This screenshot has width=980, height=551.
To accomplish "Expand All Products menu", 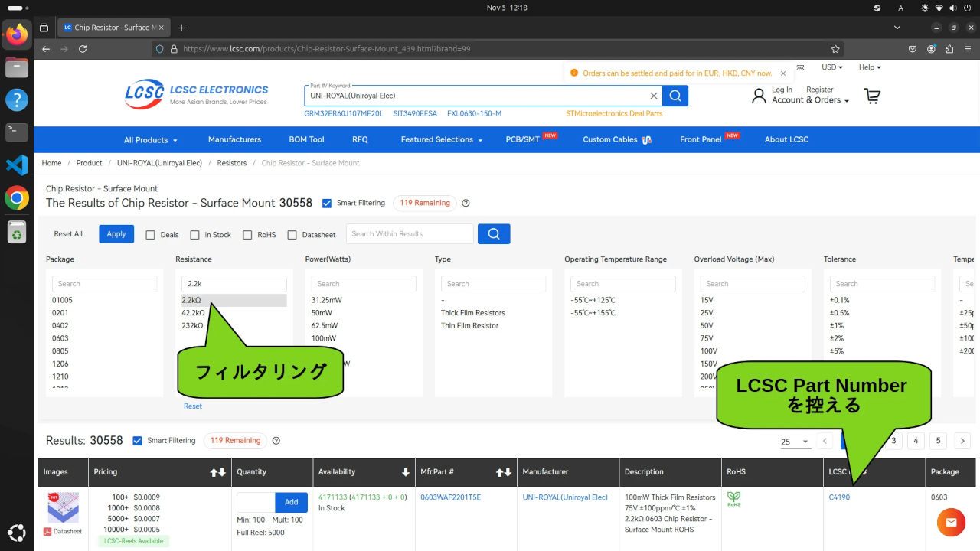I will click(x=151, y=140).
